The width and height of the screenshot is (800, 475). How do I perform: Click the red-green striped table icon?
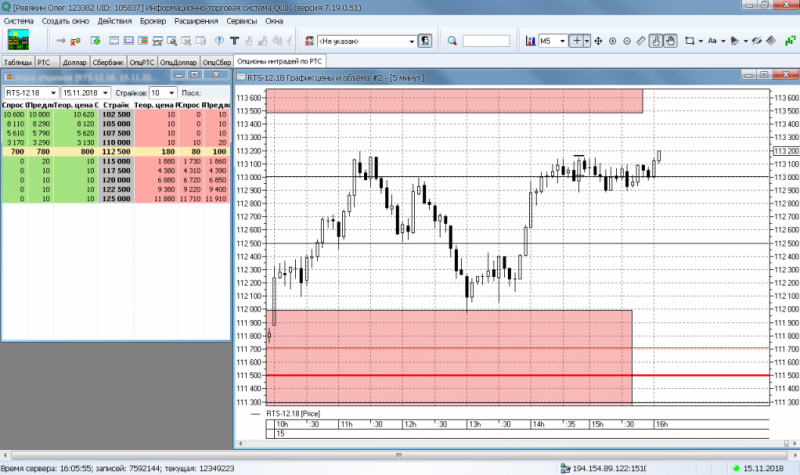pos(143,40)
